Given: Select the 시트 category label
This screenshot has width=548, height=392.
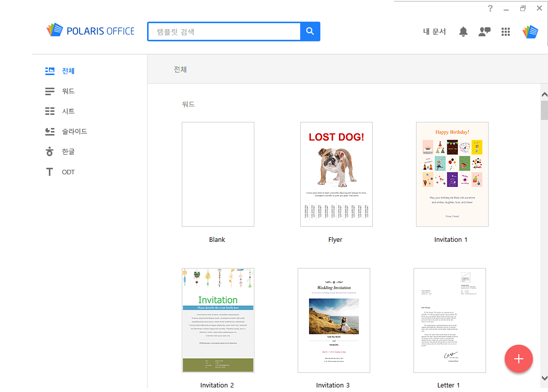Looking at the screenshot, I should [68, 111].
